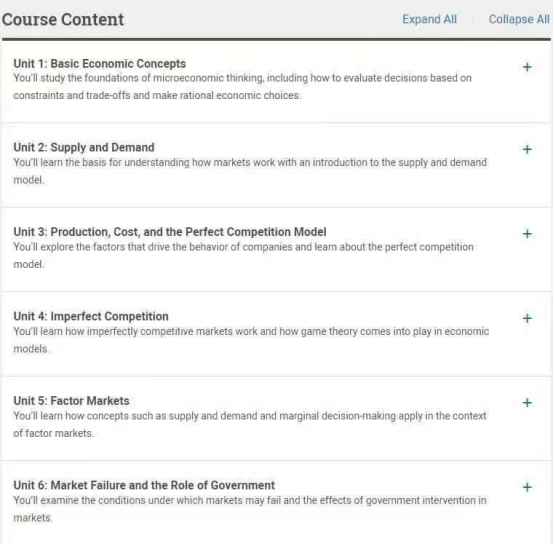Select Unit 3: Production, Cost heading
The image size is (554, 544).
(x=170, y=232)
